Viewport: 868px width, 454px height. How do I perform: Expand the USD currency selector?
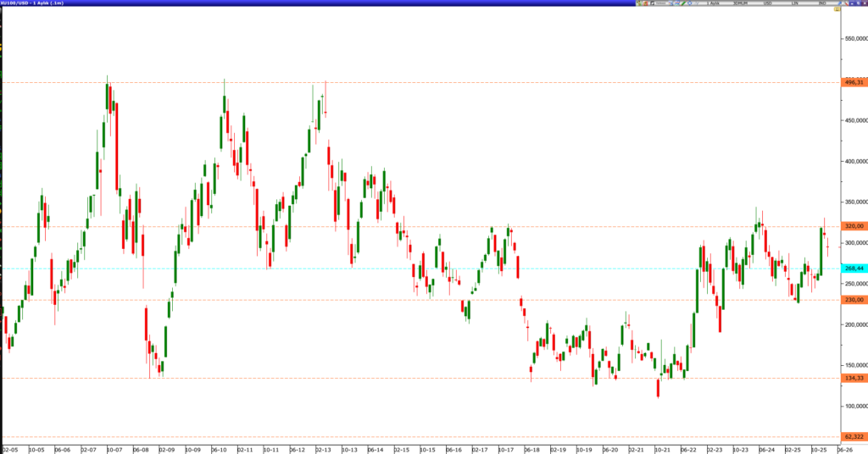coord(767,3)
